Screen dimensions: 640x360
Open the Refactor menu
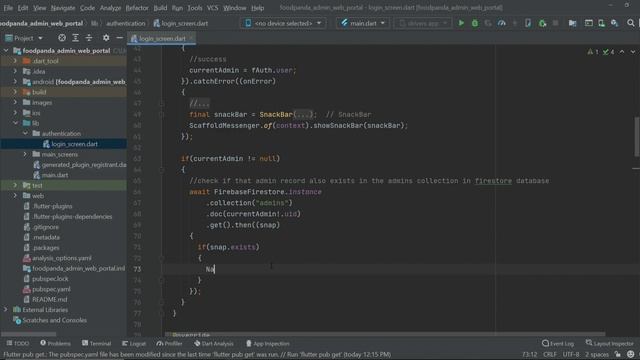(137, 8)
